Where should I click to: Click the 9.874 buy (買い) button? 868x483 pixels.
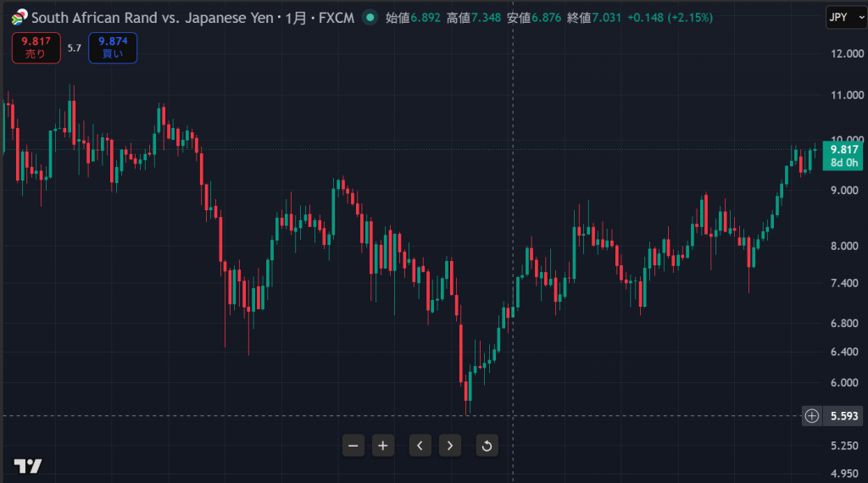tap(113, 47)
